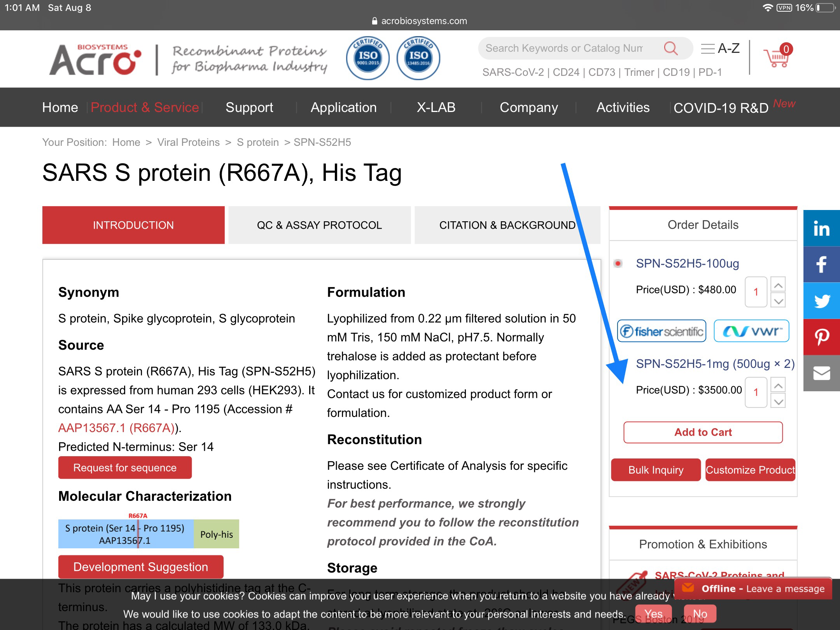
Task: Click Development Suggestion button
Action: [141, 567]
